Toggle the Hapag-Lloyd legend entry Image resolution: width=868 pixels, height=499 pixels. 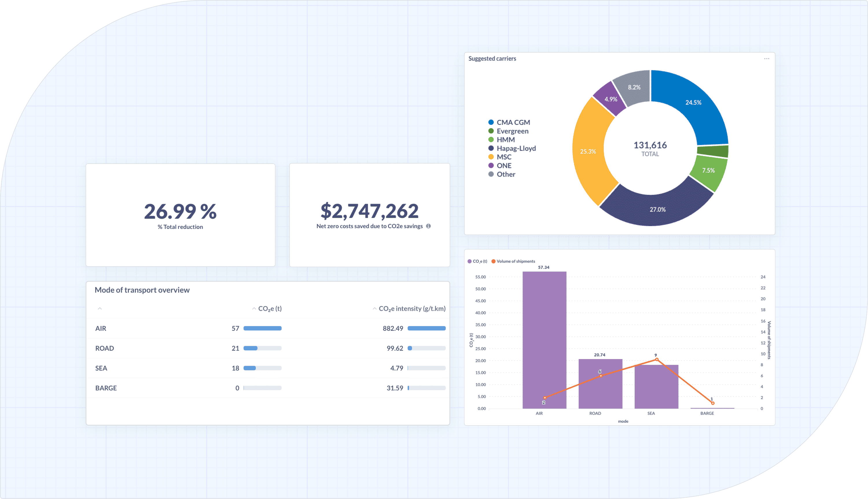(516, 148)
